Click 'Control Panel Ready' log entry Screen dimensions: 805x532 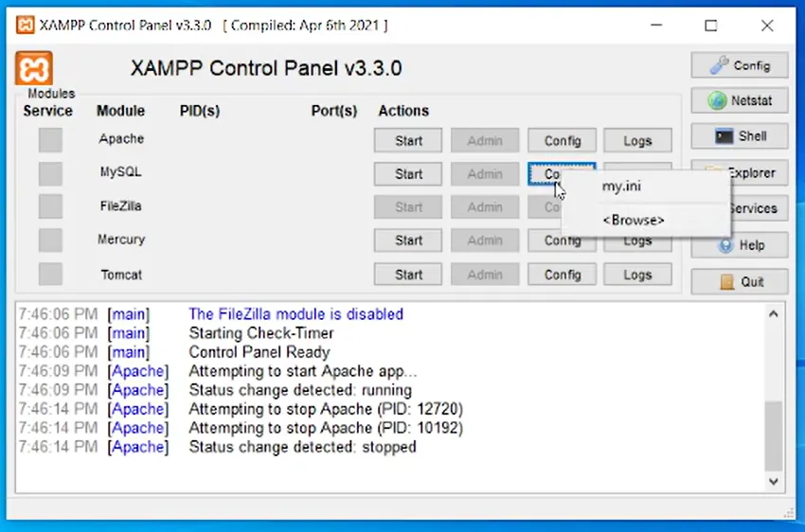pos(259,352)
